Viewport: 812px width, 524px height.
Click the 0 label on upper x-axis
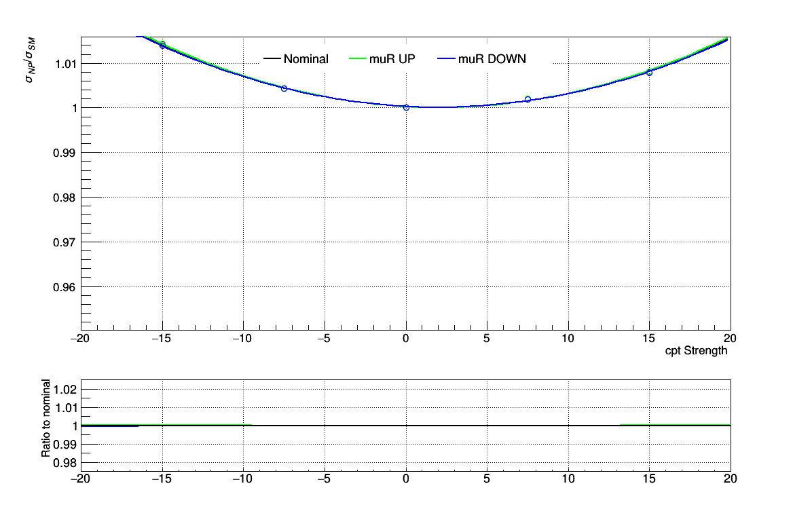coord(405,338)
